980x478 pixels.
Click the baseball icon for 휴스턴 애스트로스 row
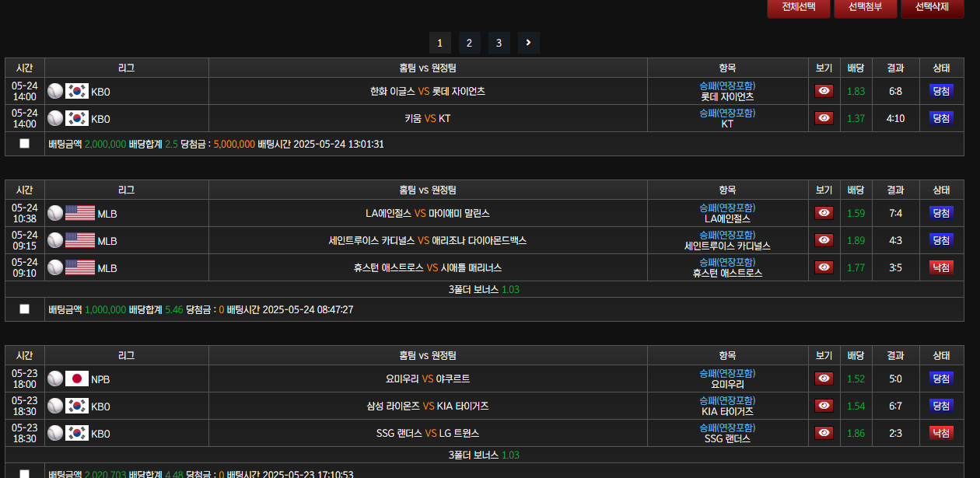(55, 267)
